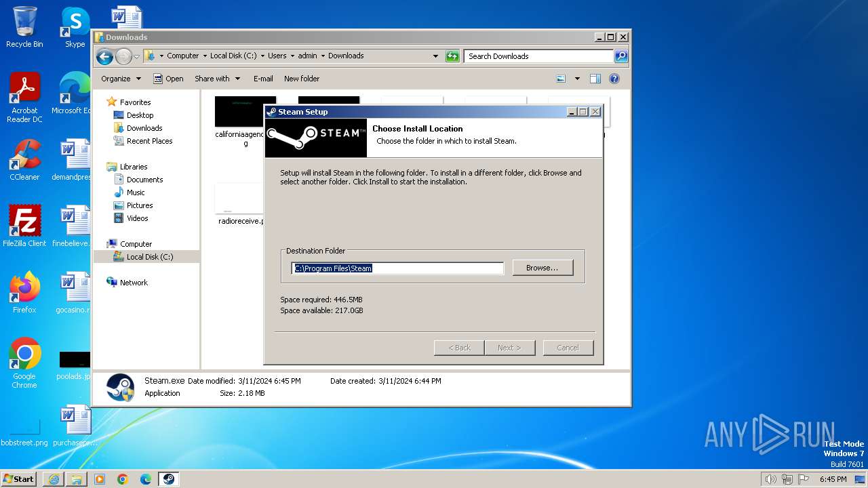The image size is (868, 488).
Task: Open Skype desktop shortcut
Action: (75, 27)
